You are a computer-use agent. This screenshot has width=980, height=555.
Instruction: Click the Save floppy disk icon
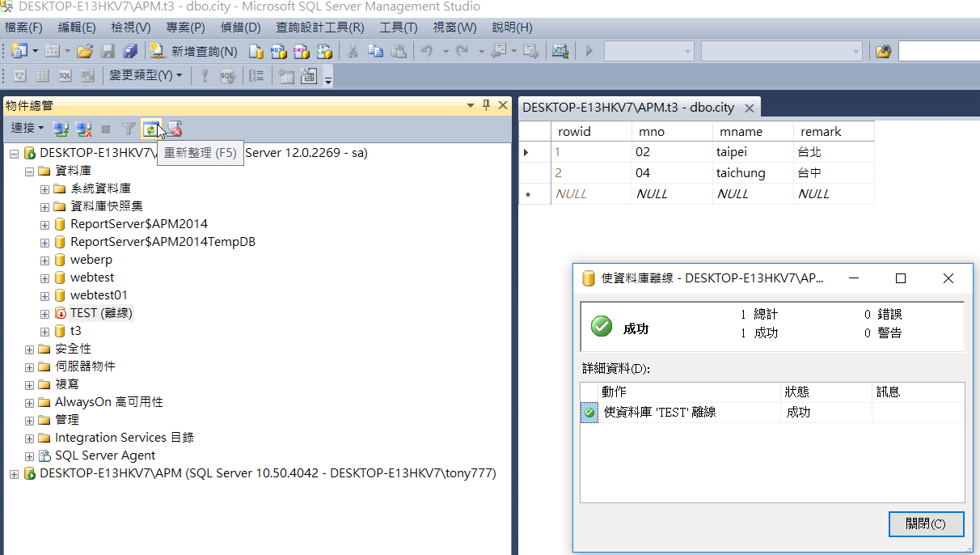108,51
